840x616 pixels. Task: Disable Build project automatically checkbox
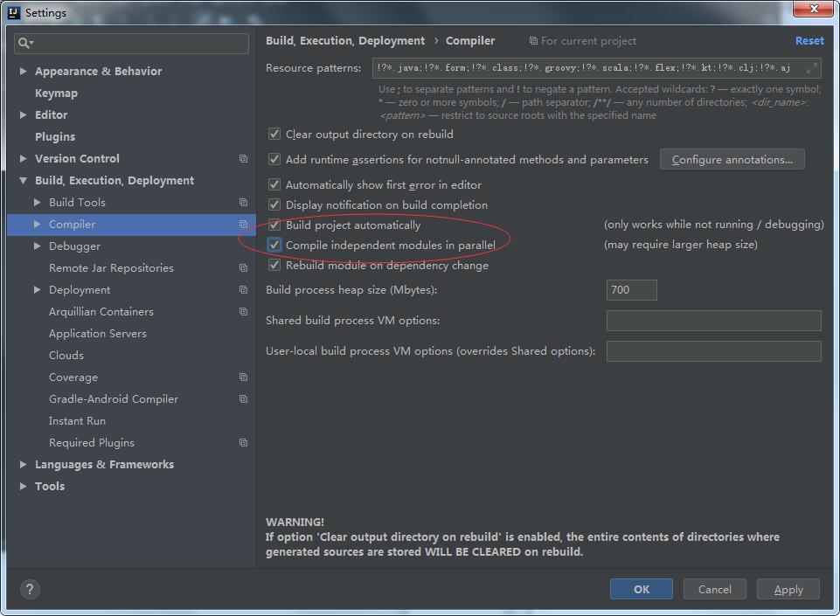(x=274, y=225)
